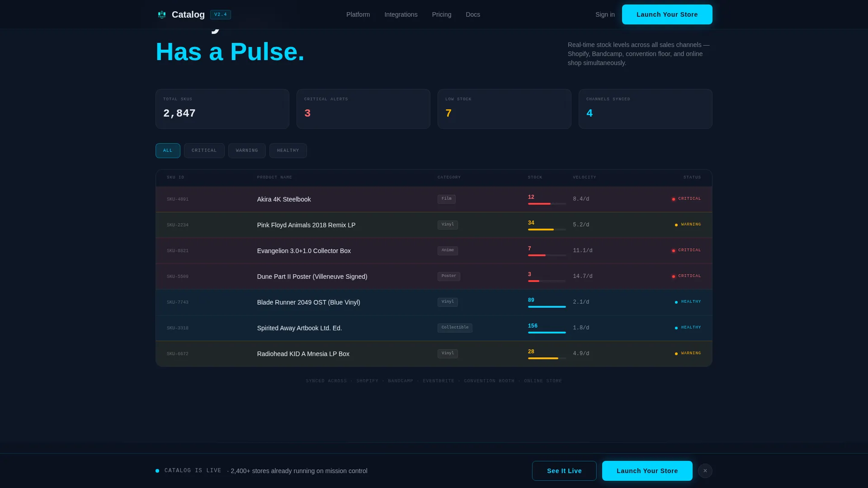This screenshot has height=488, width=868.
Task: Click the blue Healthy status dot for Blade Runner
Action: point(676,302)
